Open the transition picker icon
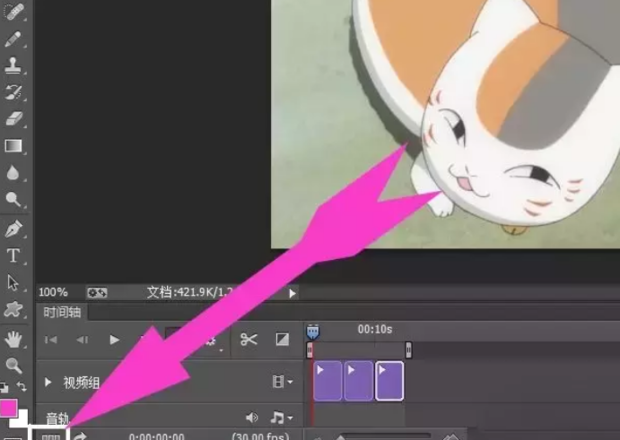Image resolution: width=620 pixels, height=440 pixels. tap(282, 339)
